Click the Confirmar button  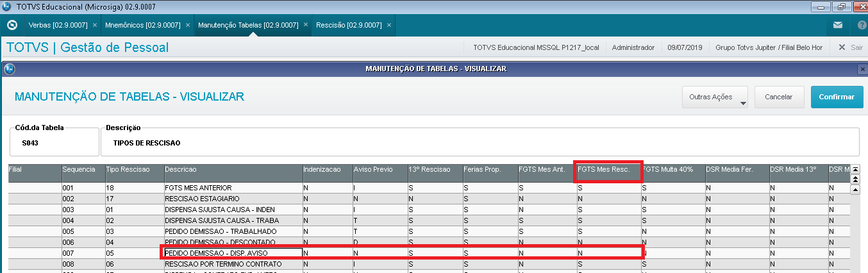837,97
